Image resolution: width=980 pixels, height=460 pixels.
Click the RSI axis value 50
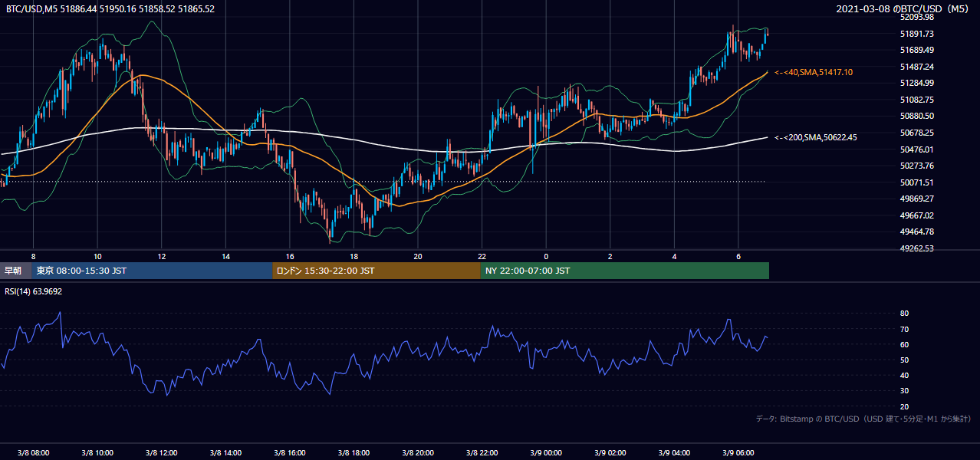905,360
